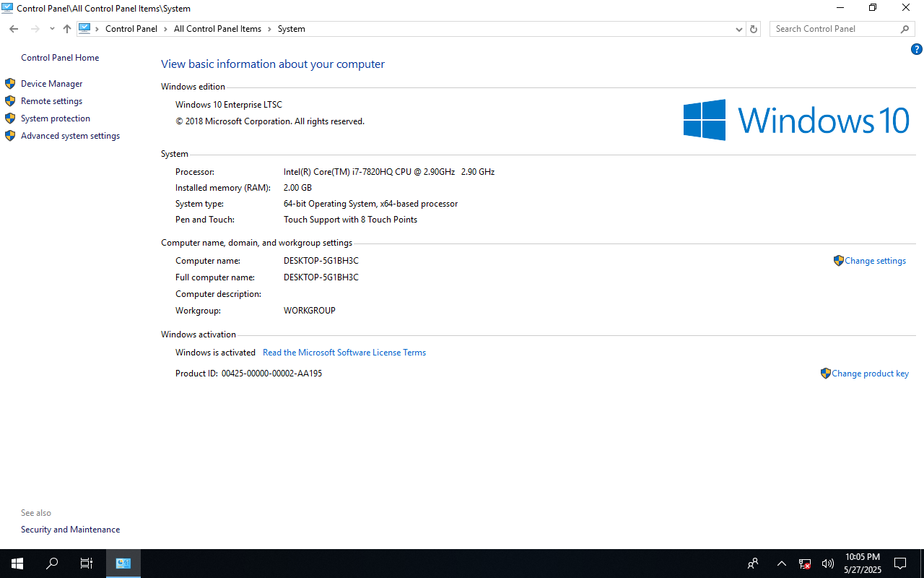Open the Recent locations dropdown arrow

(52, 29)
